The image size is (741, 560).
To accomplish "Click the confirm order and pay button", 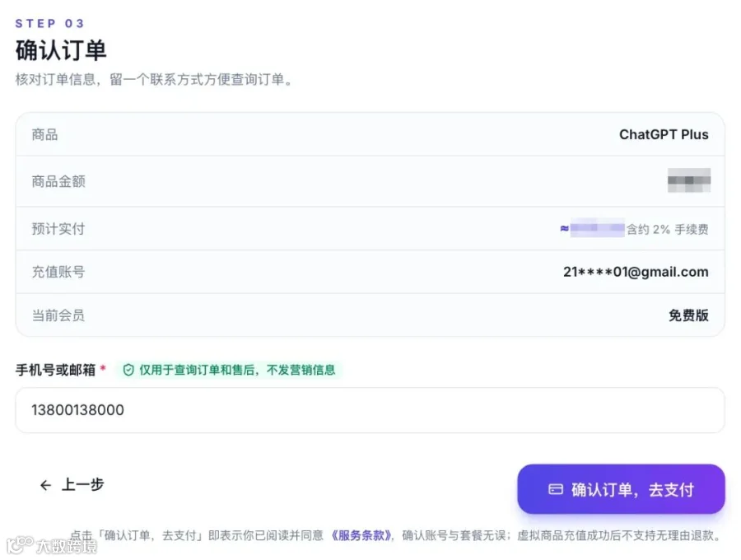I will [621, 489].
